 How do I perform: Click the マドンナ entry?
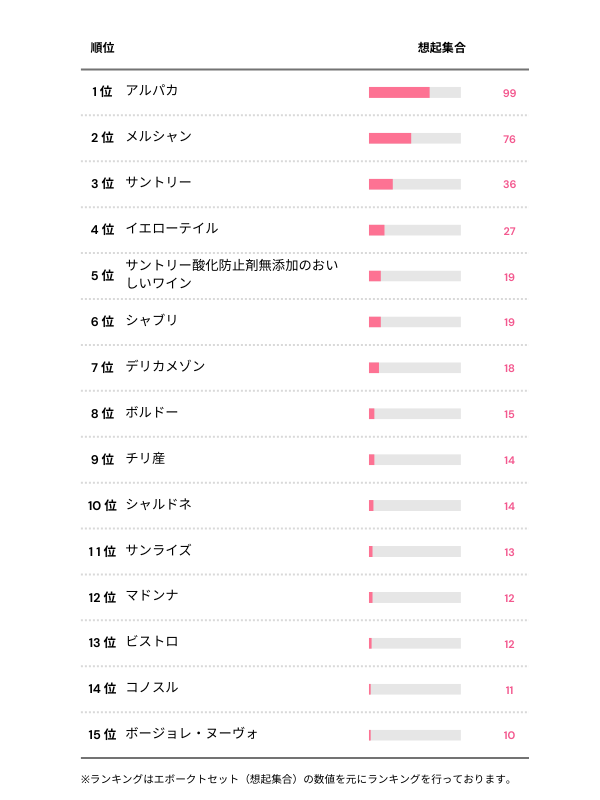coord(152,597)
